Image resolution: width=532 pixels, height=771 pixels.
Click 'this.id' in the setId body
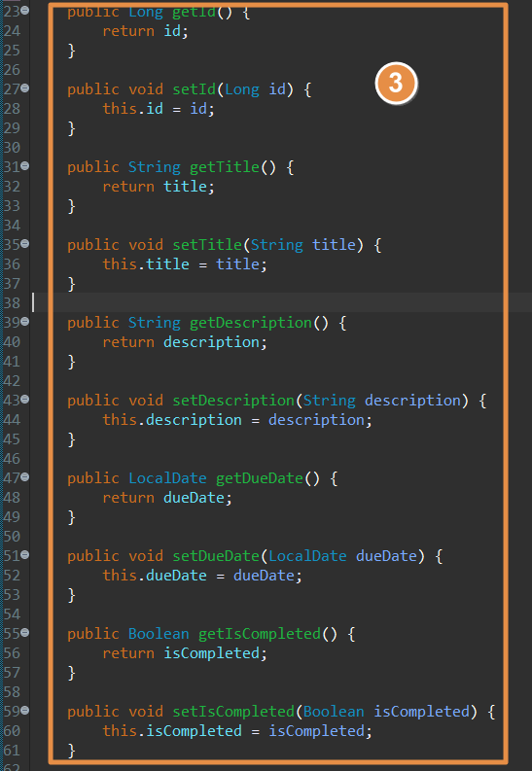tap(132, 109)
